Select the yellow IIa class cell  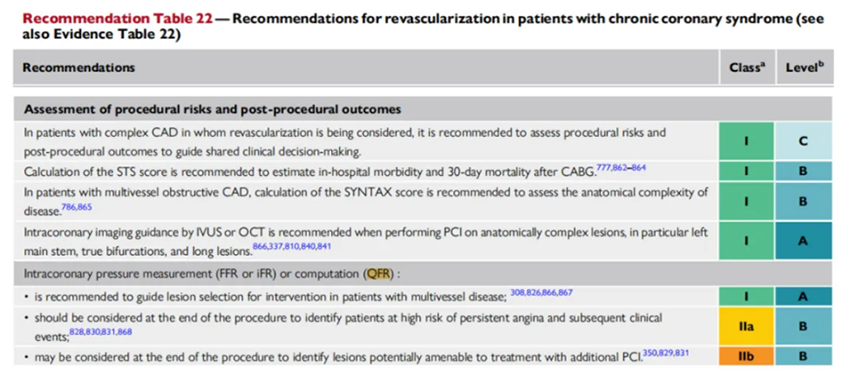tap(746, 326)
